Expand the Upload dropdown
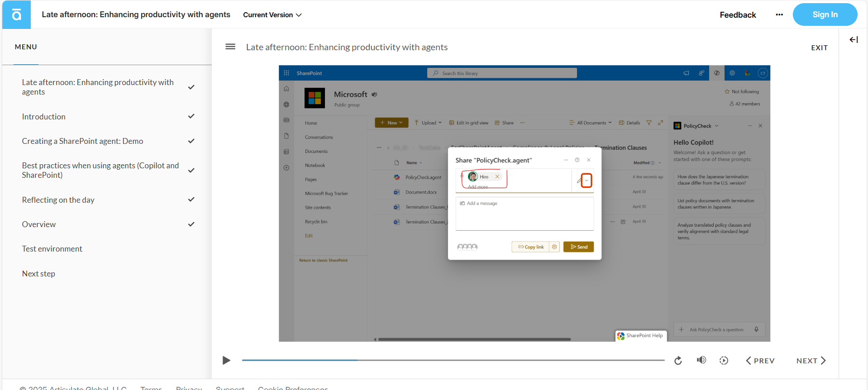Image resolution: width=868 pixels, height=390 pixels. tap(439, 123)
